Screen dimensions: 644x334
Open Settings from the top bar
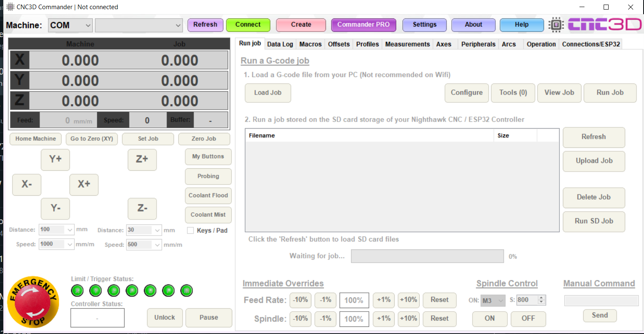425,25
